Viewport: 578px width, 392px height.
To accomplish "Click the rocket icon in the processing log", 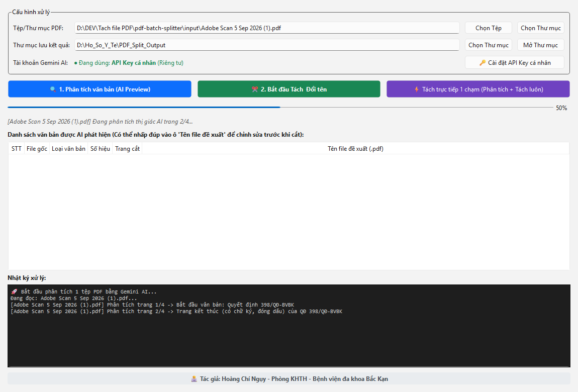I will (x=14, y=291).
